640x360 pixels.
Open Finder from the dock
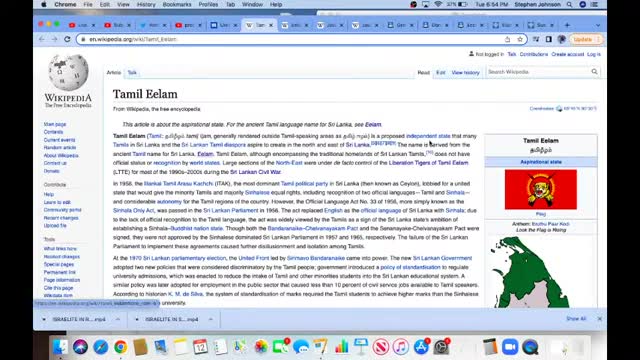point(60,347)
